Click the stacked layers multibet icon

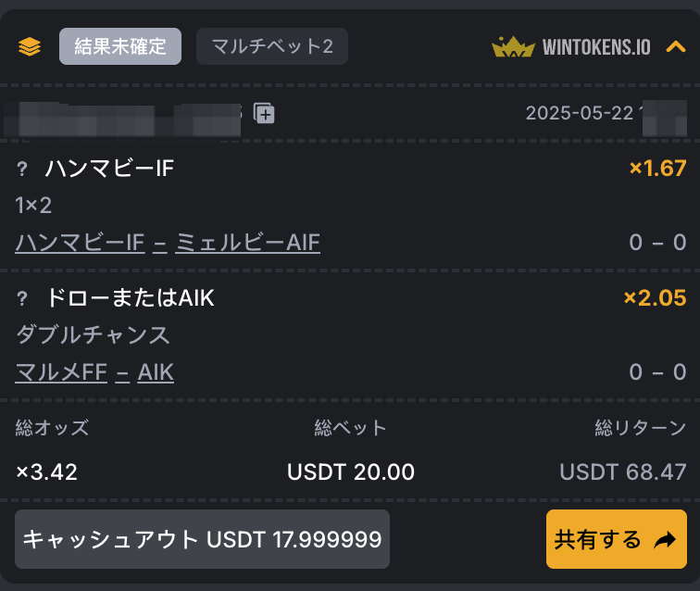coord(30,46)
